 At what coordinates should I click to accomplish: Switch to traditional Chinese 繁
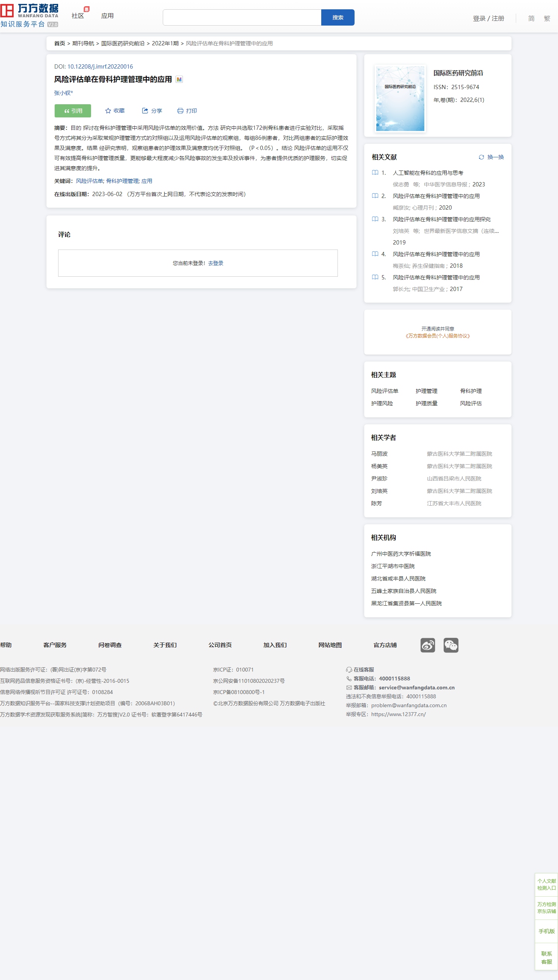pos(547,19)
